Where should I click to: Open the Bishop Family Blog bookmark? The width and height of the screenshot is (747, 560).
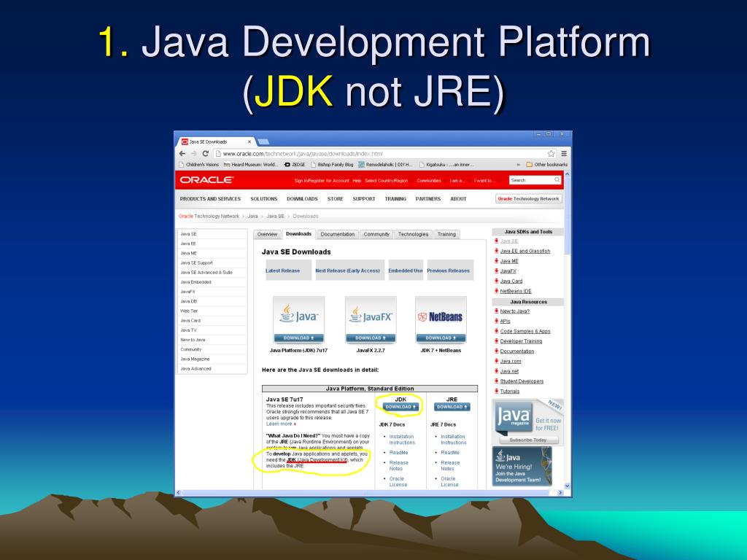point(332,165)
